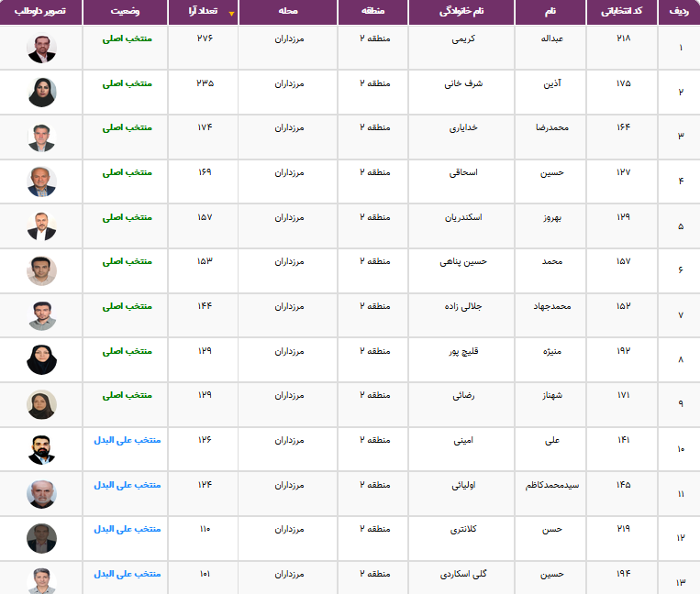The image size is (700, 594).
Task: Open photo of candidate علی امینی
Action: tap(41, 449)
